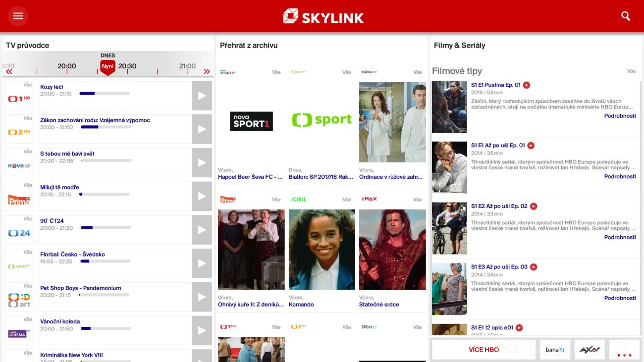
Task: Open the banaxi provider logo
Action: (x=555, y=350)
